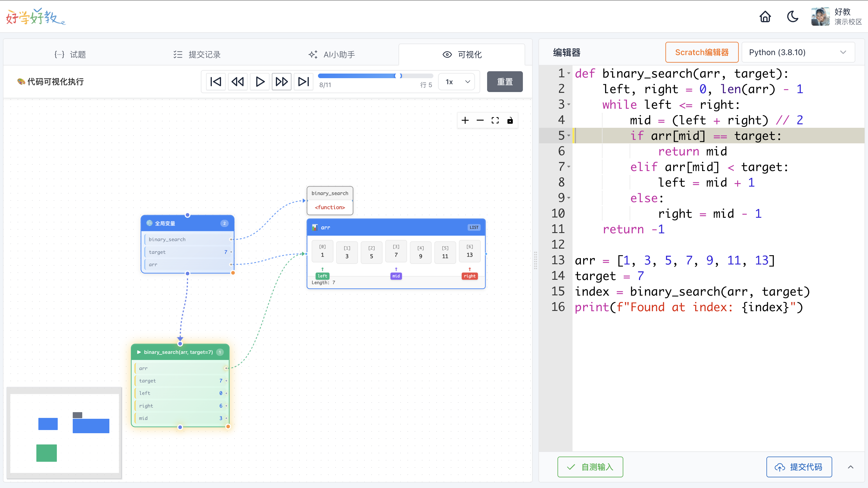
Task: Click the 重置 reset button
Action: click(x=504, y=82)
